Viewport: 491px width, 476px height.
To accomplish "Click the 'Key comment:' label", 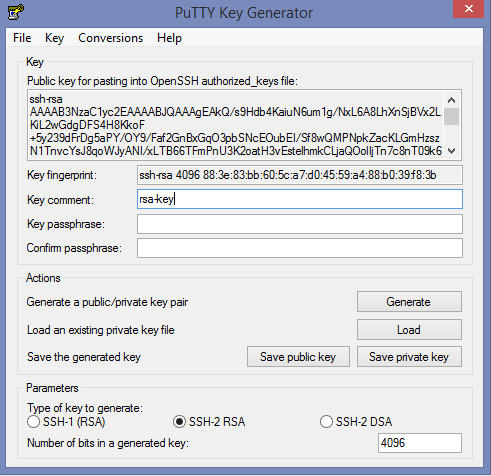I will 60,200.
